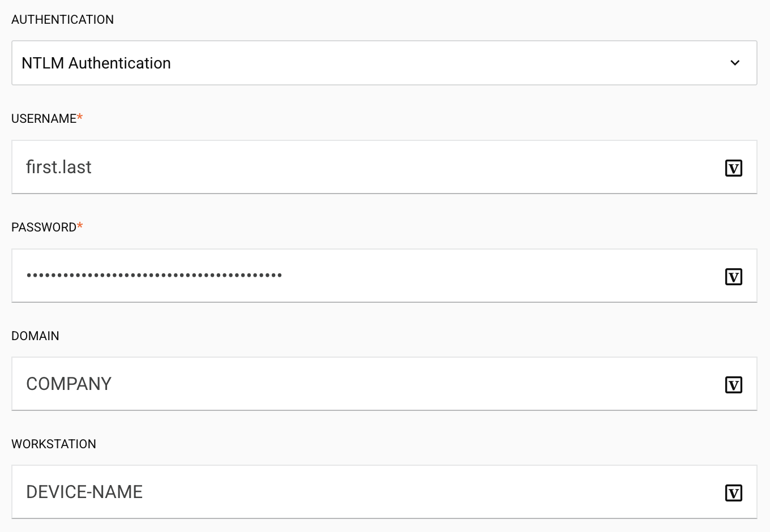
Task: Click the AUTHENTICATION section label
Action: point(63,20)
